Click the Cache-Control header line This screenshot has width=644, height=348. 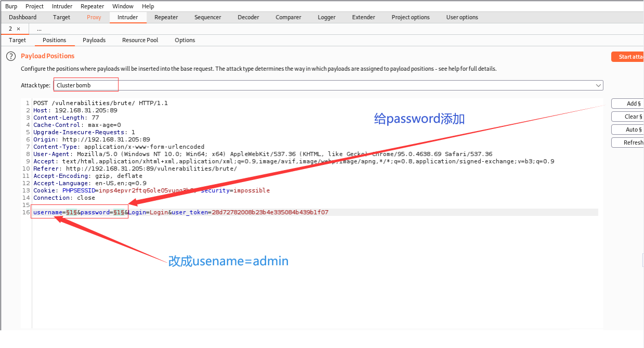point(77,125)
